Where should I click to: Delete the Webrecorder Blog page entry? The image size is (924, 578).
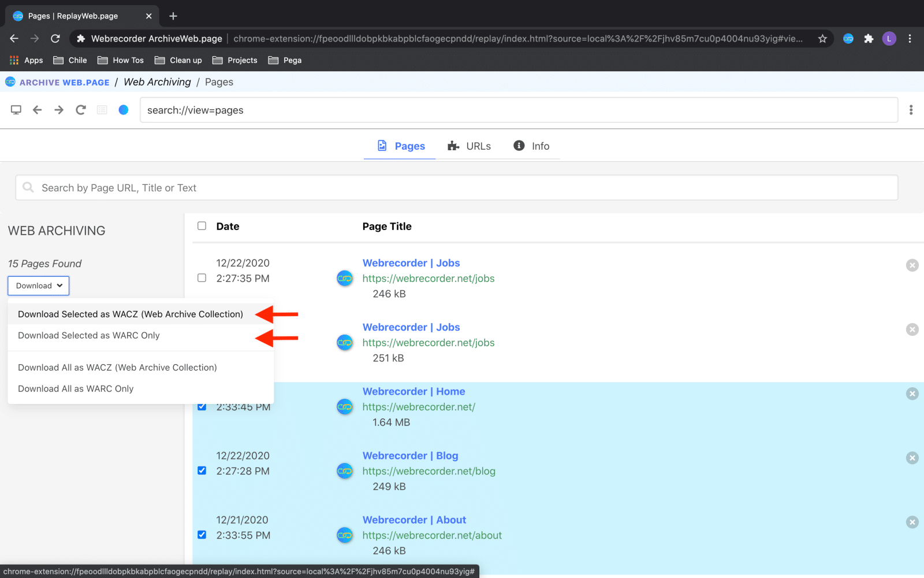click(912, 458)
